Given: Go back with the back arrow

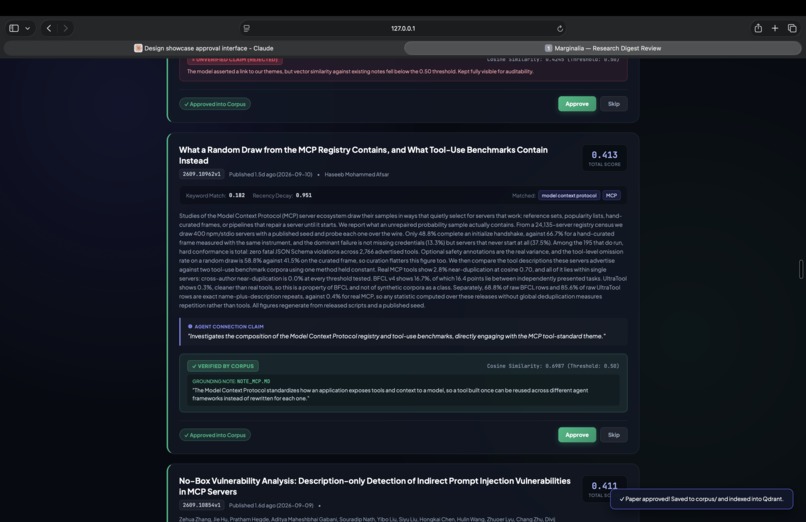Looking at the screenshot, I should coord(49,28).
